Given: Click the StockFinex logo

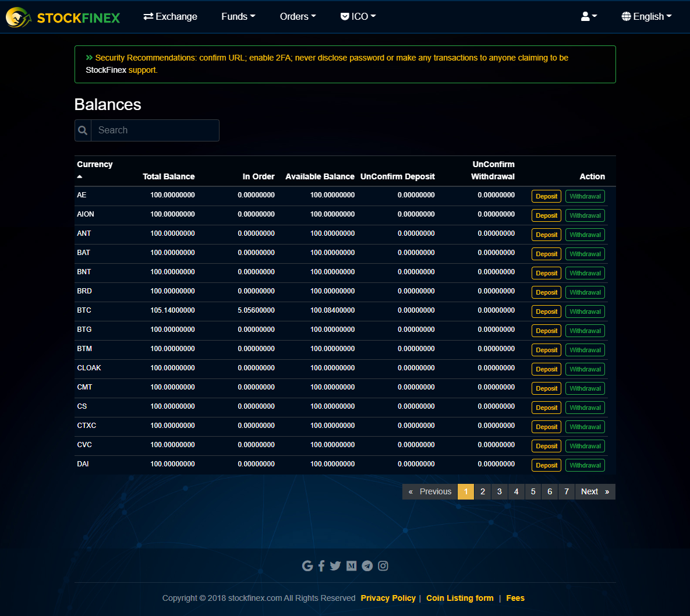Looking at the screenshot, I should pos(62,16).
